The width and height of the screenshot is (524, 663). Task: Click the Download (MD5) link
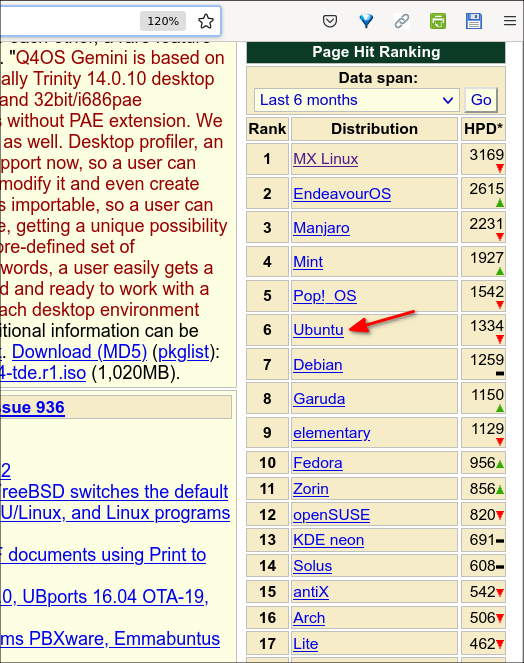click(x=79, y=352)
